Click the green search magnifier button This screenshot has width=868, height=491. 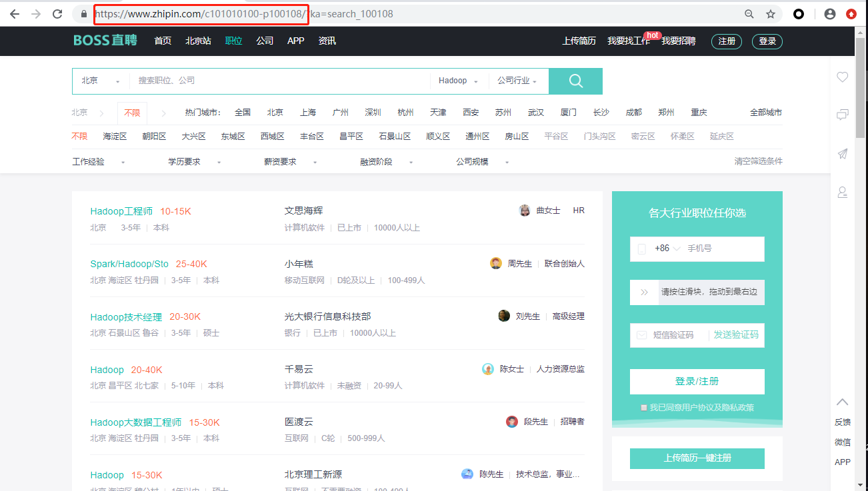click(575, 81)
